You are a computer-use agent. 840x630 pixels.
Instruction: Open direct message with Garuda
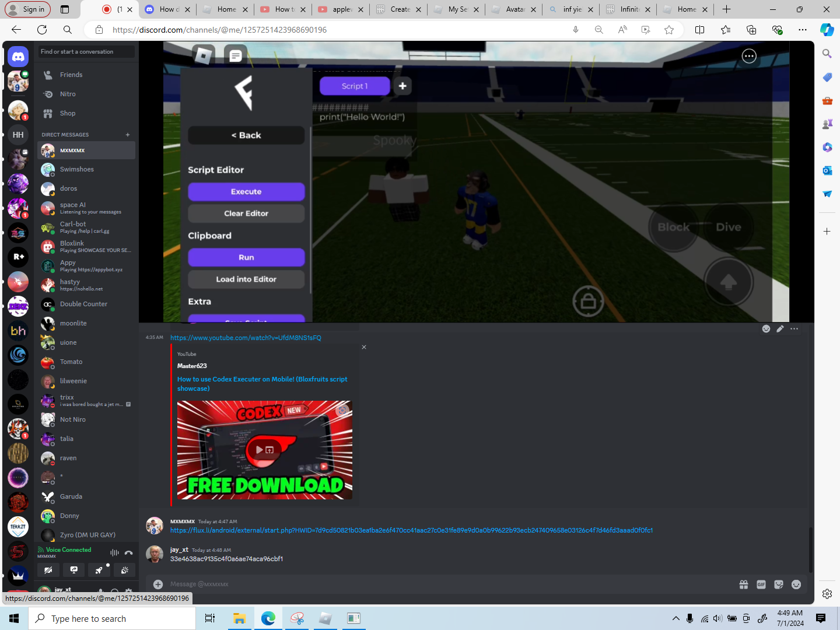[x=86, y=496]
